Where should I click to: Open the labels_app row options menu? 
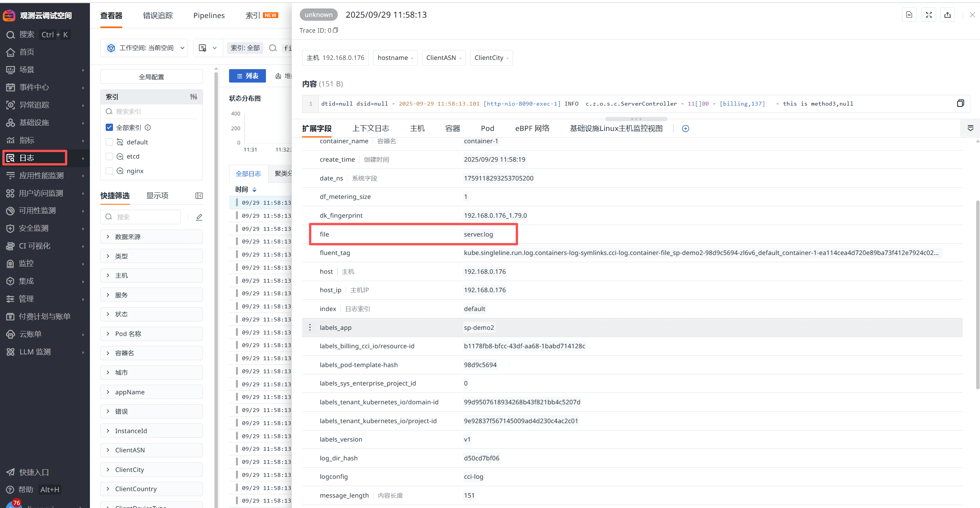310,328
